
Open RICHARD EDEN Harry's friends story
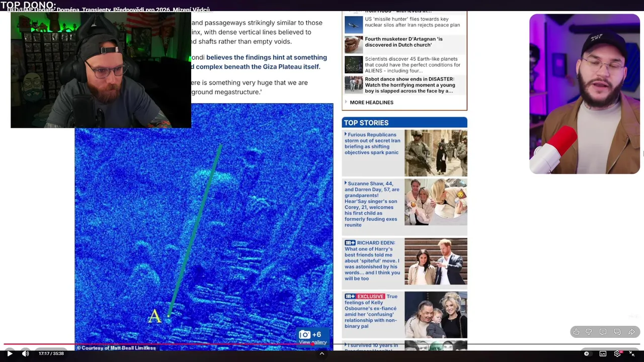[x=372, y=260]
